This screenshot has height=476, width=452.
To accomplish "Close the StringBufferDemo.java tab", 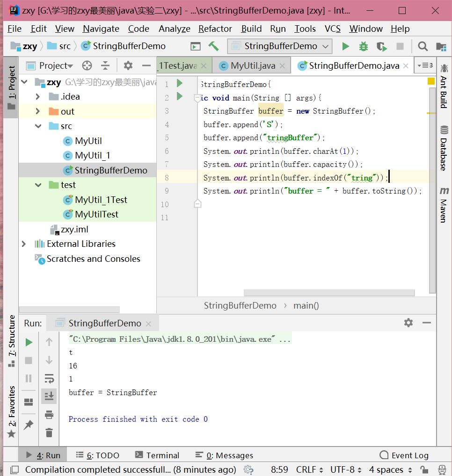I will (x=406, y=65).
